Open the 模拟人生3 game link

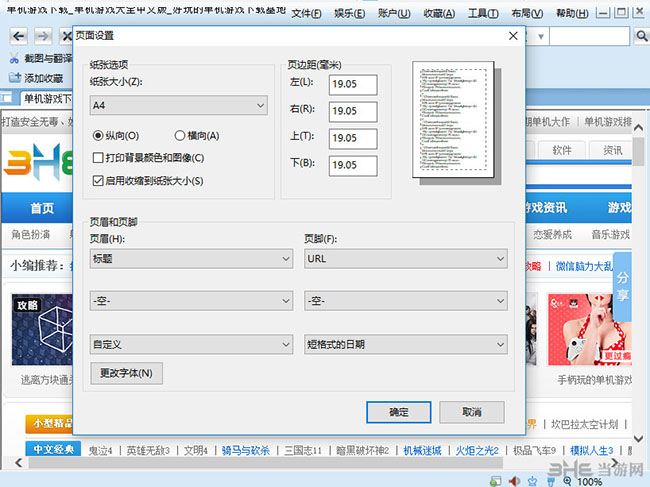coord(592,451)
